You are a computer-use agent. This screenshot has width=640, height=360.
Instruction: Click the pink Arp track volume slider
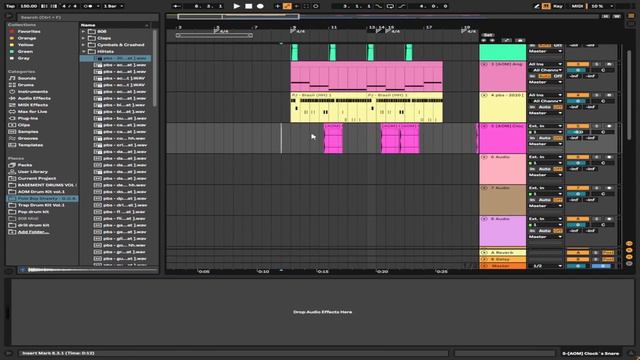tap(578, 70)
